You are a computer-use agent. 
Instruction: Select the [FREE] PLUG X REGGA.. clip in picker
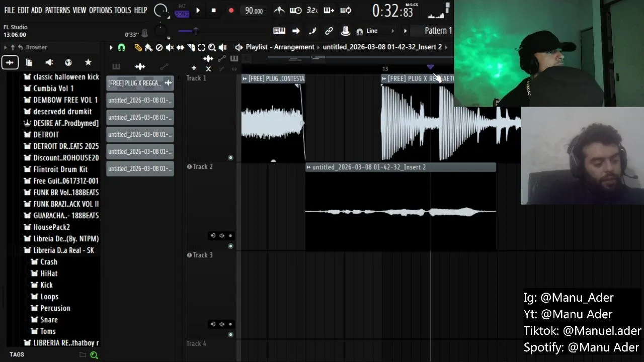point(140,83)
